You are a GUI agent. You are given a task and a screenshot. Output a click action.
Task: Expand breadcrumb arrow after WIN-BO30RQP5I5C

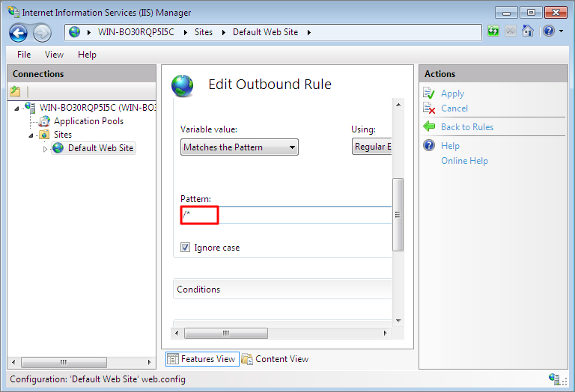tap(186, 33)
